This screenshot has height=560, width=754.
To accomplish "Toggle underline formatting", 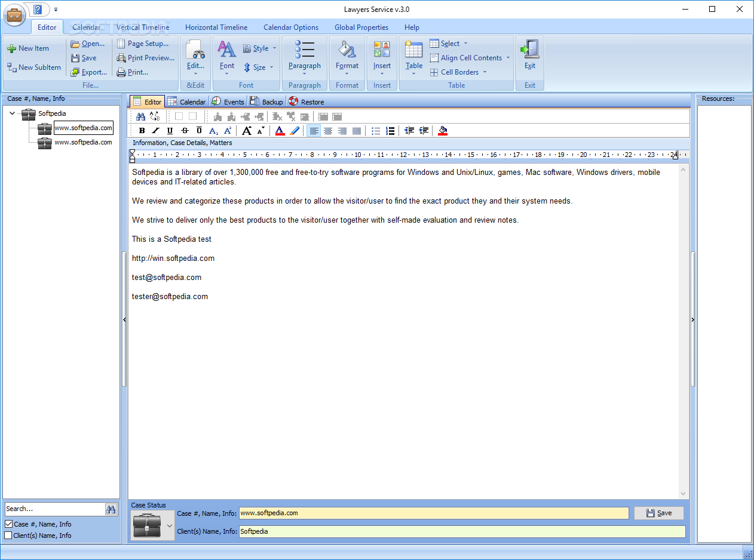I will pos(170,131).
